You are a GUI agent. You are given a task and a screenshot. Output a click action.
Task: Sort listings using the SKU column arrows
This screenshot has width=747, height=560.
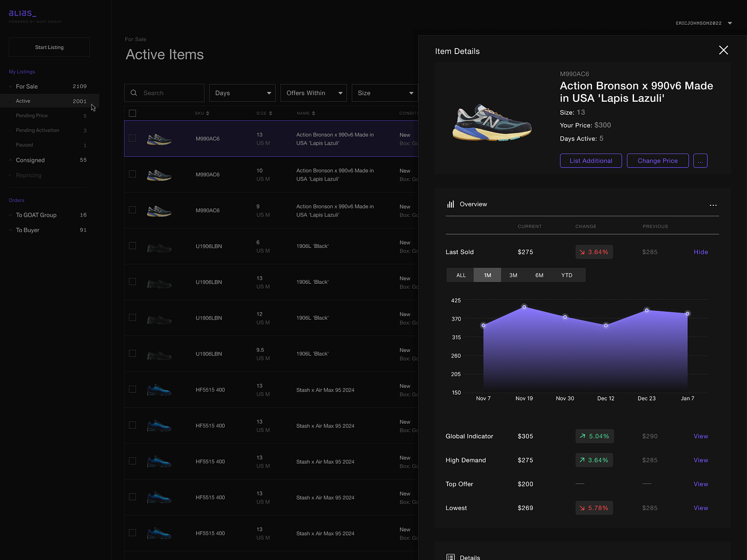coord(209,113)
